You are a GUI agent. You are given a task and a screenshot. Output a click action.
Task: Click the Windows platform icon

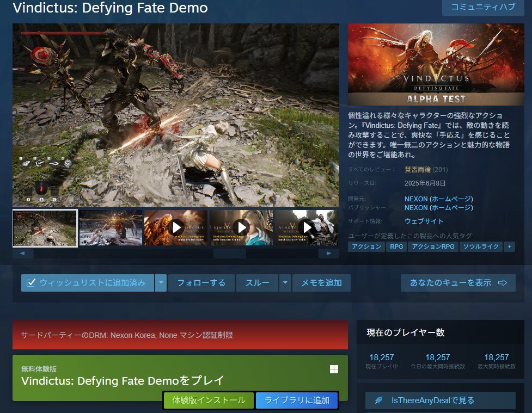coord(334,369)
